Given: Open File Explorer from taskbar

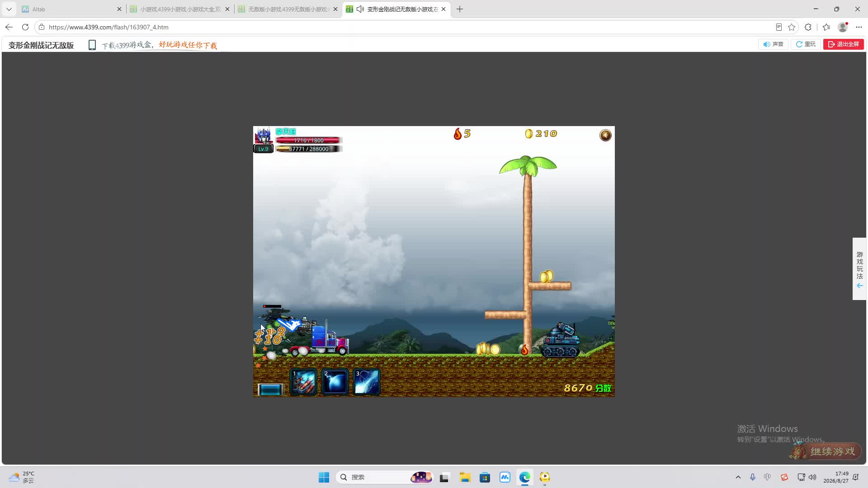Looking at the screenshot, I should 465,477.
